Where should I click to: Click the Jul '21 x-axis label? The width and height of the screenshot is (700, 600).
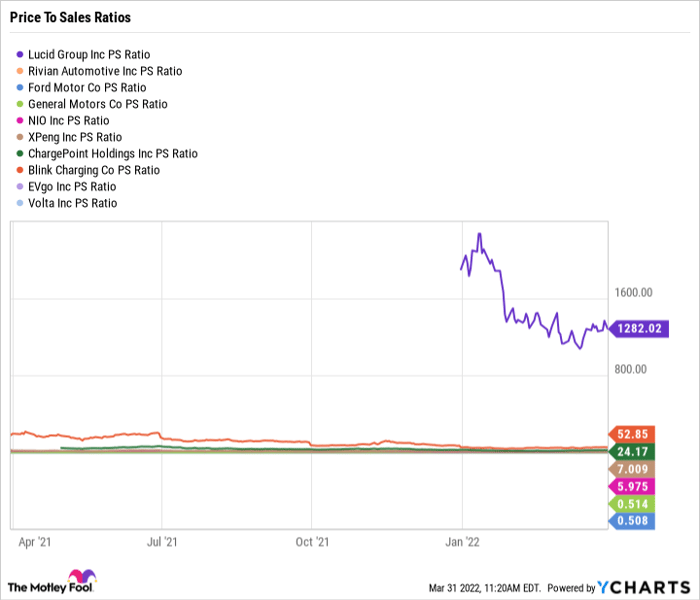coord(161,542)
